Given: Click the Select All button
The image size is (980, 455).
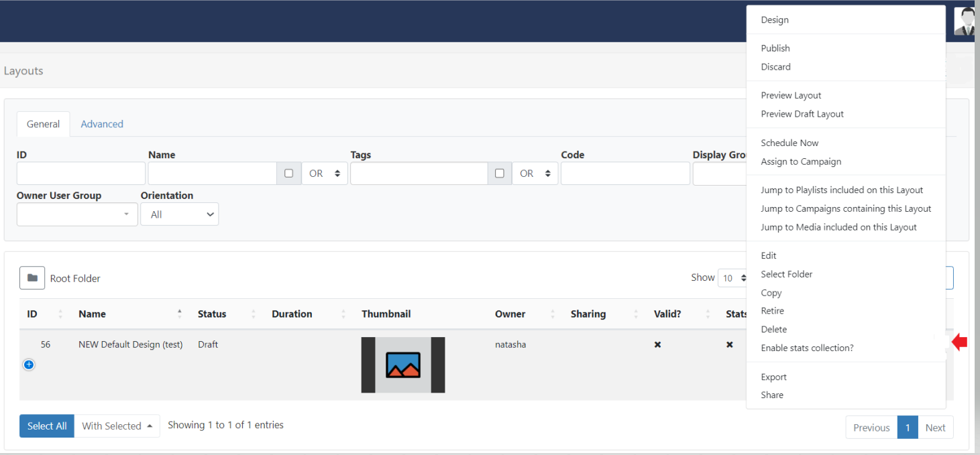Looking at the screenshot, I should [47, 426].
